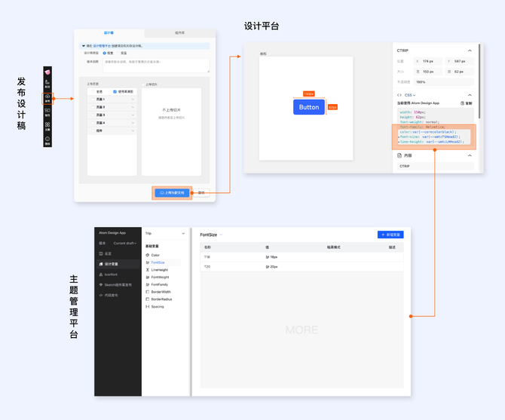Screen dimensions: 505x420
Task: Click the pink logo icon atop dark toolbar
Action: [47, 71]
